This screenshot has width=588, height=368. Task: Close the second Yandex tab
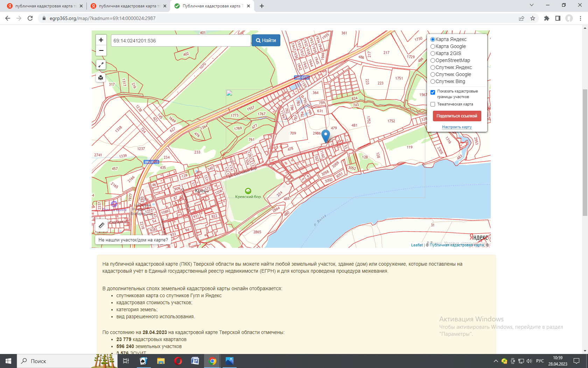pos(165,6)
